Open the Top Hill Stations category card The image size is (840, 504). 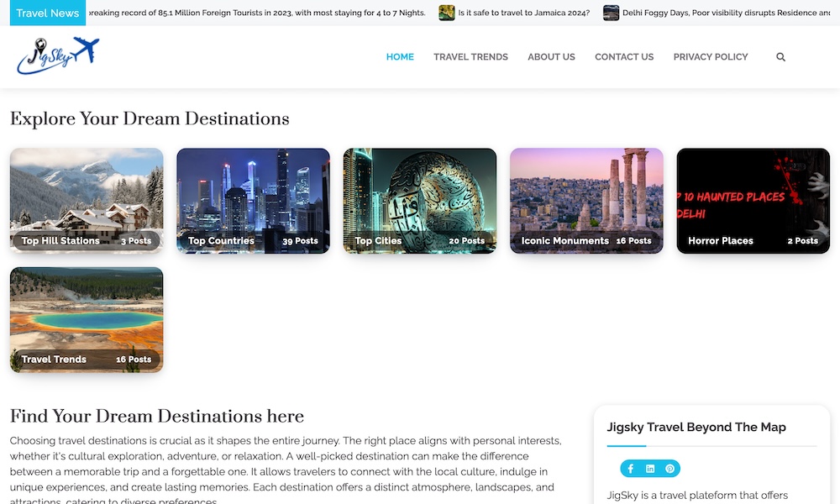(87, 201)
